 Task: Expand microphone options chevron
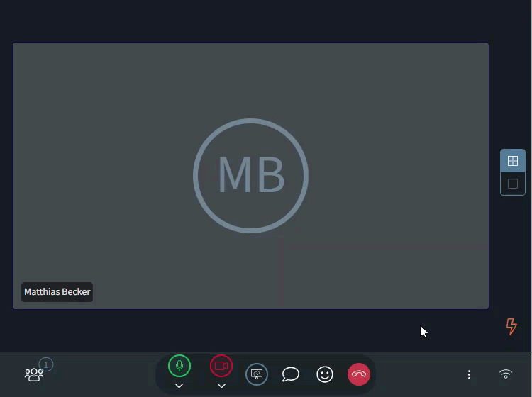tap(179, 386)
